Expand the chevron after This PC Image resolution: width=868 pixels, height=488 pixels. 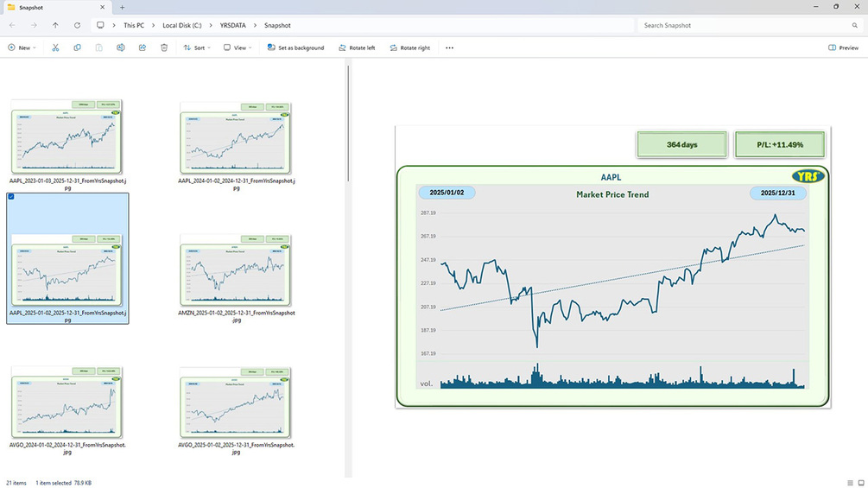tap(153, 25)
